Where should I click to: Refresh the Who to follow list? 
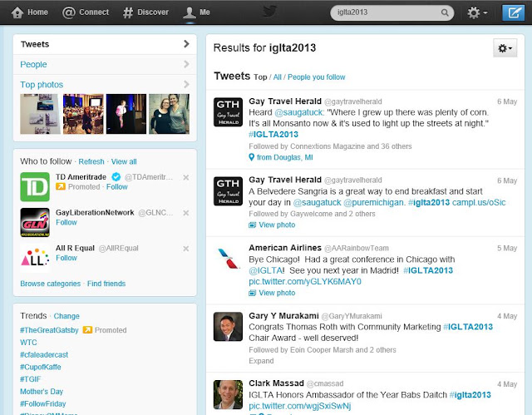click(x=91, y=161)
